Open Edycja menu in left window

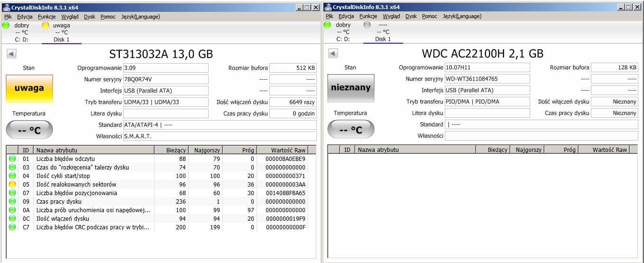coord(25,16)
